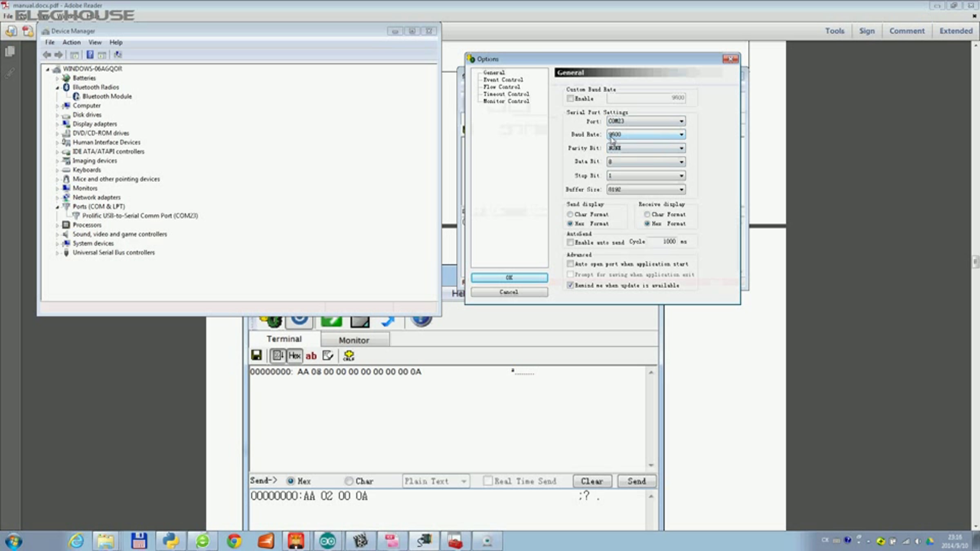The image size is (980, 551).
Task: Click Cancel in the Options dialog
Action: pos(509,292)
